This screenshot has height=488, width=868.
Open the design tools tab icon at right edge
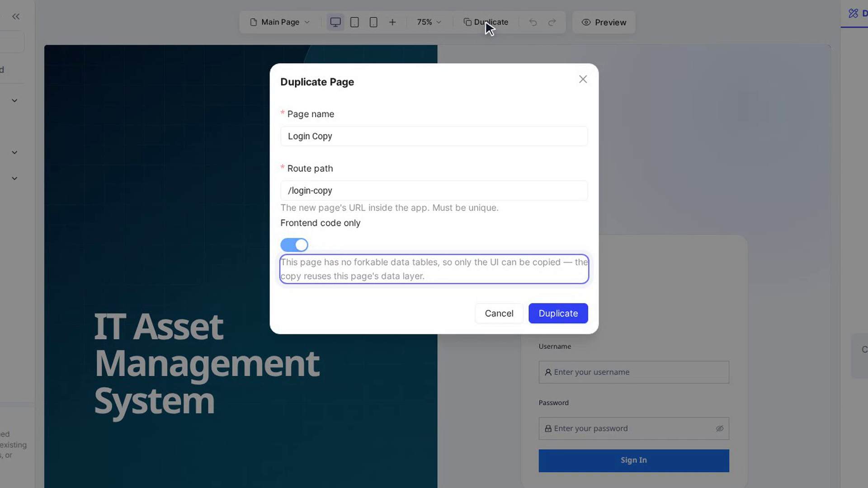[x=853, y=14]
